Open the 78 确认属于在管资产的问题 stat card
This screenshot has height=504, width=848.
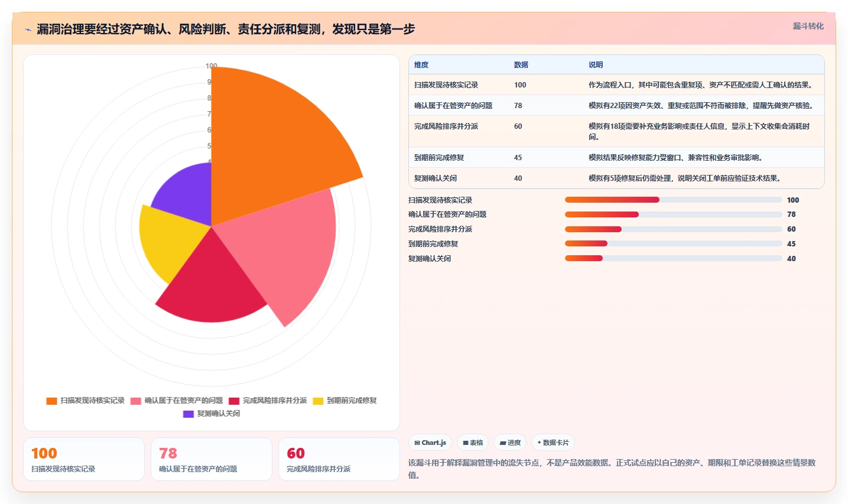click(x=212, y=459)
